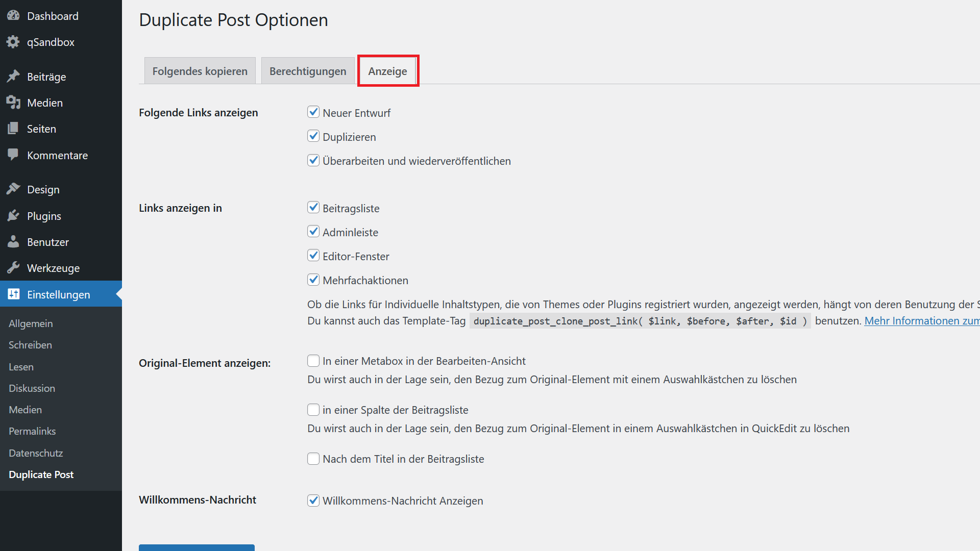This screenshot has width=980, height=551.
Task: Click the Seiten pages icon
Action: pos(13,129)
